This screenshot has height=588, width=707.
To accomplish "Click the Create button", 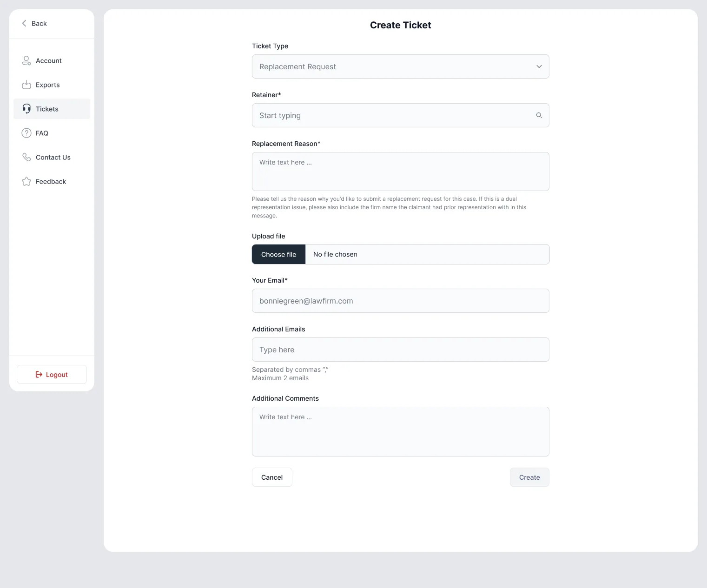I will point(529,477).
